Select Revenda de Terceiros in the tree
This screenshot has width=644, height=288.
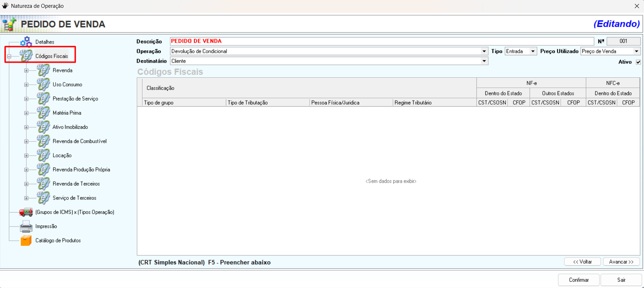click(x=76, y=183)
